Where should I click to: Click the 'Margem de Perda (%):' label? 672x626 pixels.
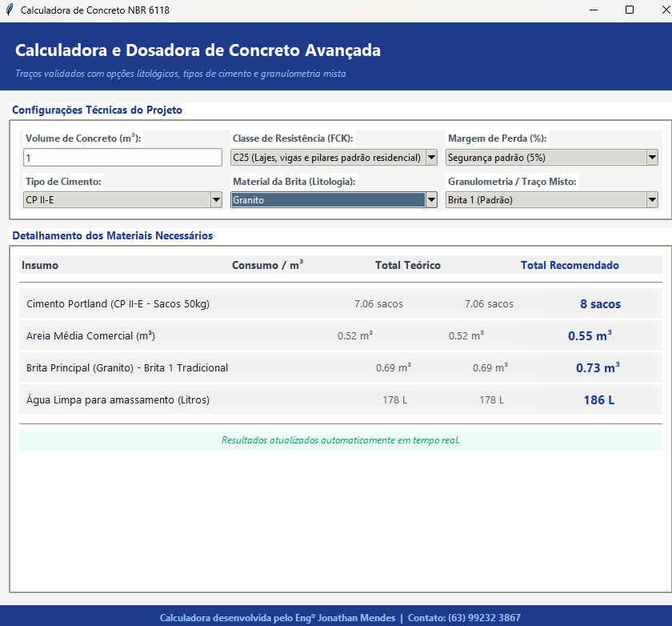pos(498,138)
